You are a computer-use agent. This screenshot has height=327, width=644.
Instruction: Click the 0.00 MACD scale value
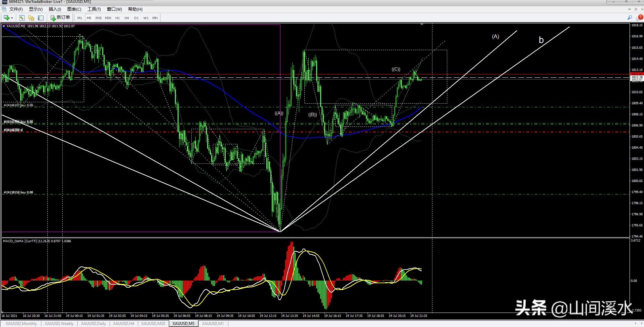[x=634, y=281]
